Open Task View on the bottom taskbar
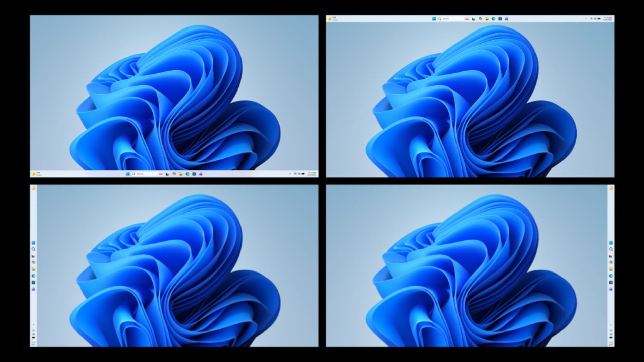The image size is (644, 362). 167,174
